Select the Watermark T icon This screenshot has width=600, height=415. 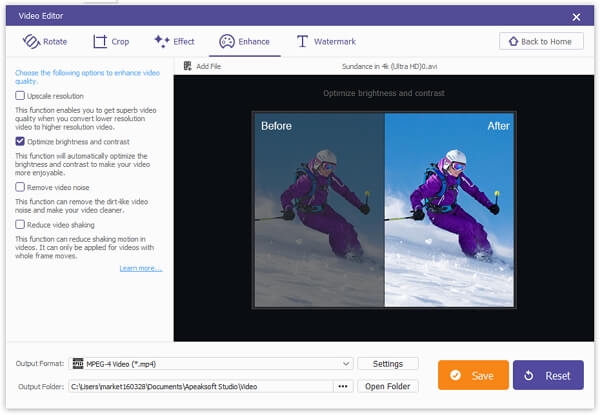(302, 41)
